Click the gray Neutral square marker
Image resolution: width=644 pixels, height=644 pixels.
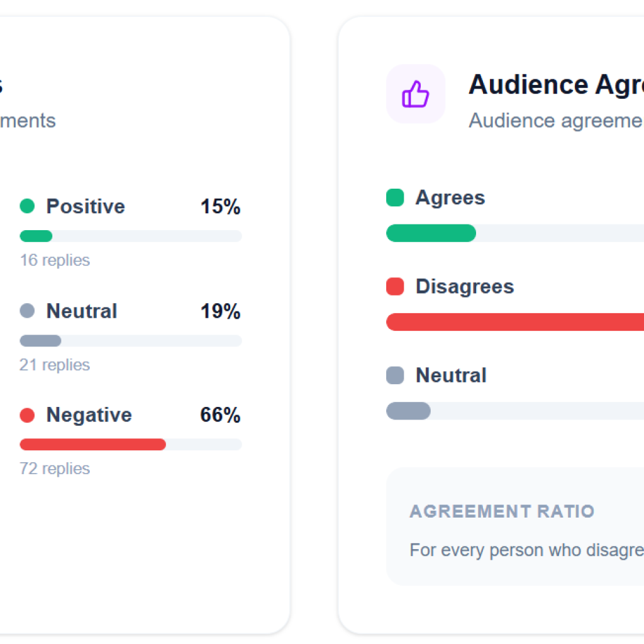point(395,375)
